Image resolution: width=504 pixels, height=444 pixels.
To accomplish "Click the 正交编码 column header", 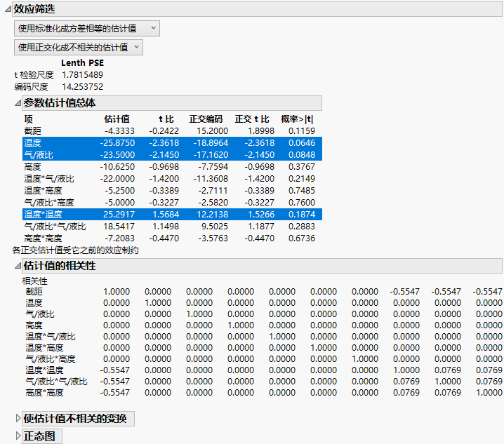I will pos(206,119).
